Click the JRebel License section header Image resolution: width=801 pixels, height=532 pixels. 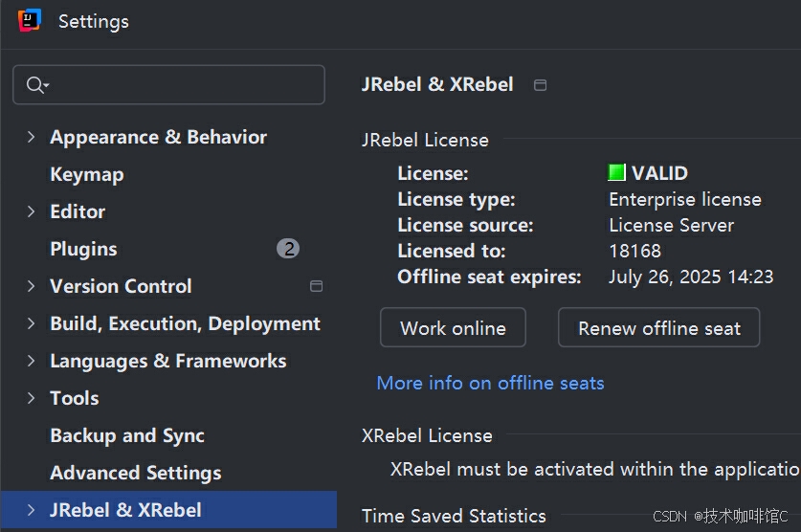[425, 140]
